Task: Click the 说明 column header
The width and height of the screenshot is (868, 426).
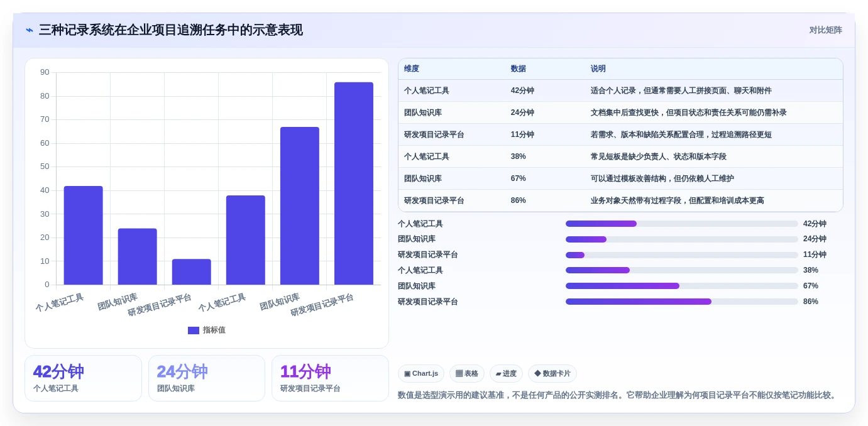Action: tap(598, 69)
